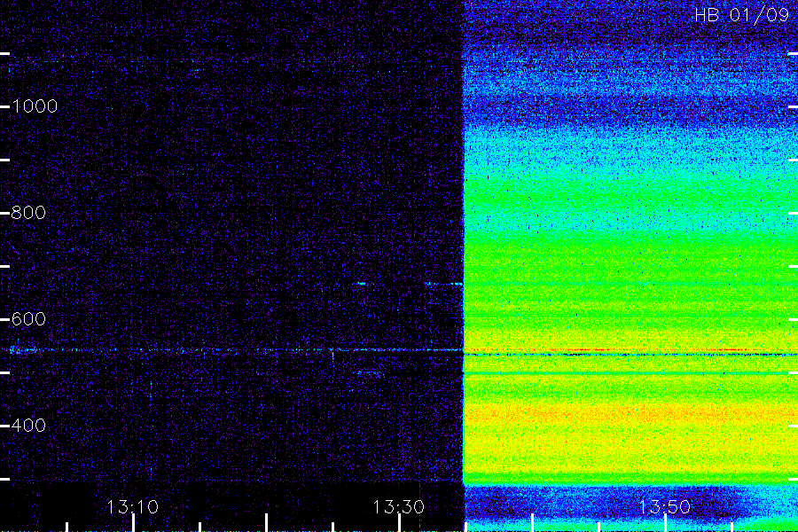798x532 pixels.
Task: Click the 600 frequency axis label
Action: click(28, 319)
